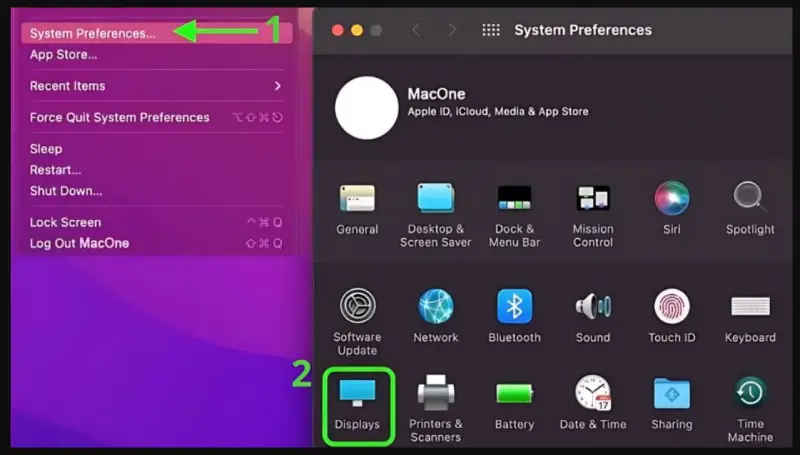Click the show-all grid icon in toolbar

click(x=491, y=30)
